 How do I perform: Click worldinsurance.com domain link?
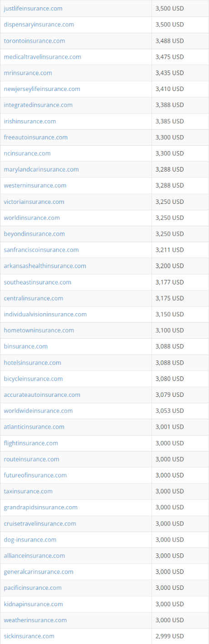(x=32, y=218)
